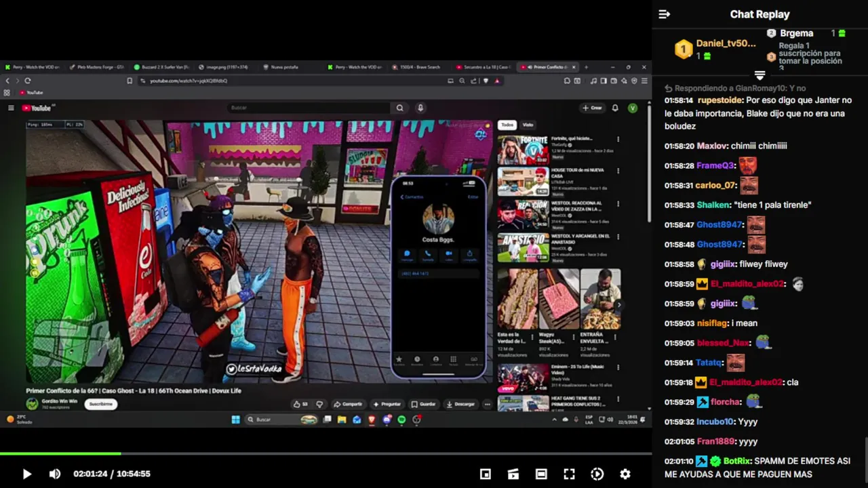868x488 pixels.
Task: Switch to theater mode in player controls
Action: point(541,474)
